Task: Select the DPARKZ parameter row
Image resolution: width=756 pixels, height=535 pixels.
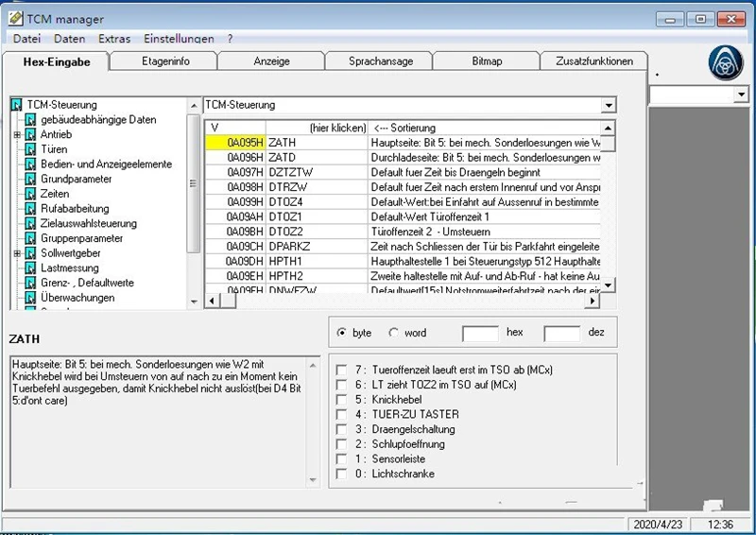Action: click(x=403, y=247)
